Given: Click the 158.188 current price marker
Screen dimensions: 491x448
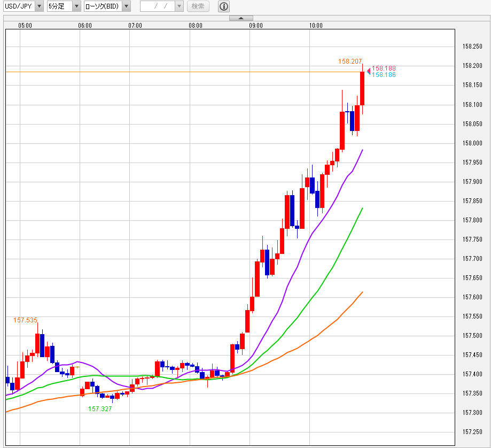Looking at the screenshot, I should [x=384, y=68].
